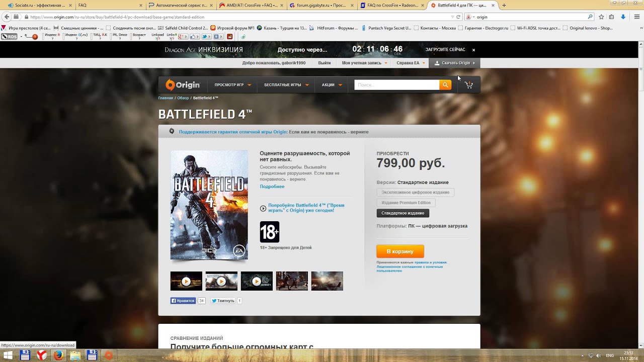Click ENG language indicator in tray
This screenshot has width=644, height=362.
click(x=610, y=355)
